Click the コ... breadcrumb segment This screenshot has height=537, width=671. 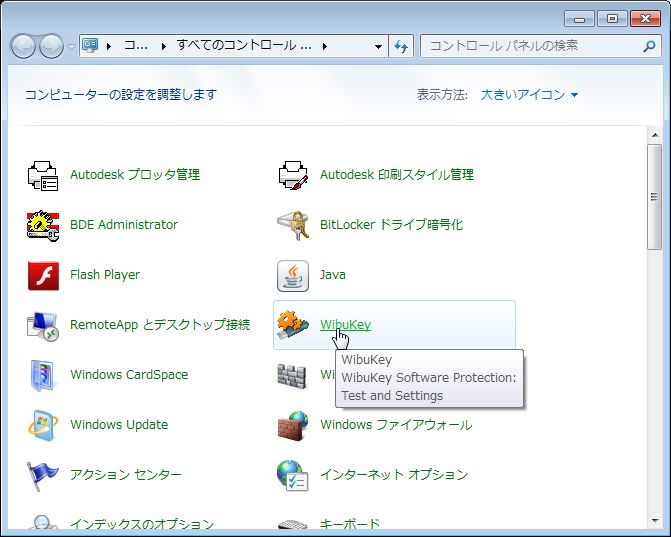[x=136, y=45]
